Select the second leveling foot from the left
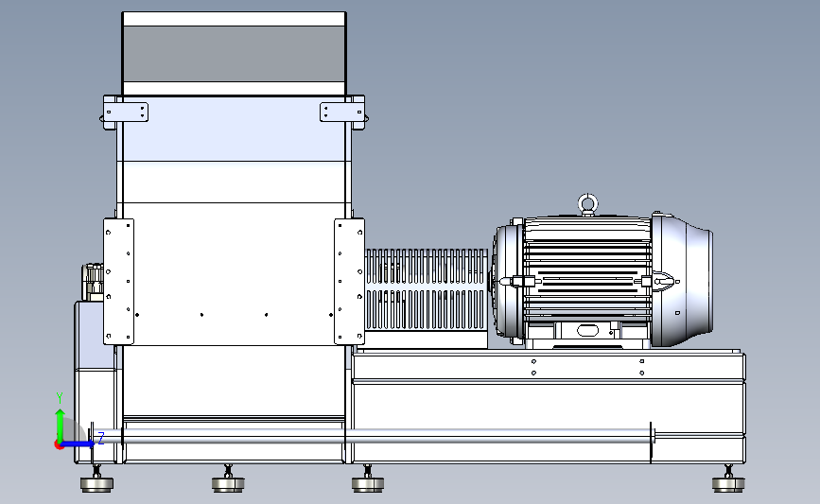 tap(228, 479)
